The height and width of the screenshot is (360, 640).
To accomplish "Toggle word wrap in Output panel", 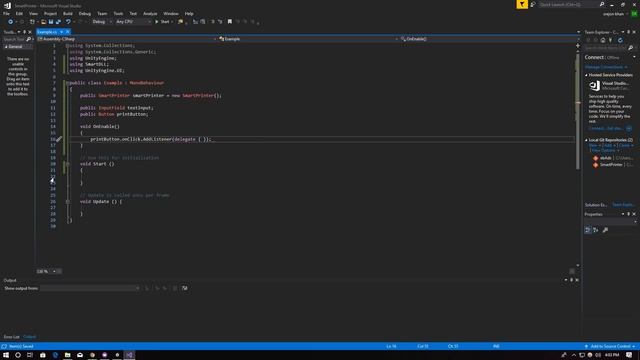I will coord(184,288).
